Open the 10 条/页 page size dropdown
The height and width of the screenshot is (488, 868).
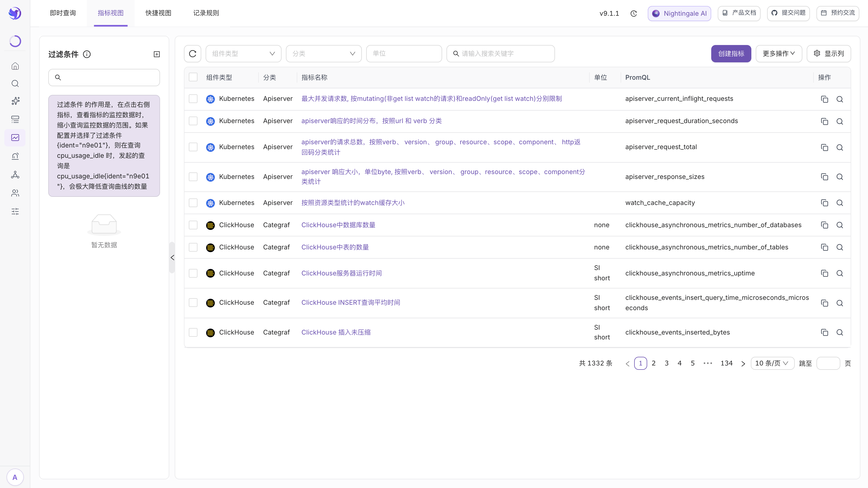pos(772,363)
